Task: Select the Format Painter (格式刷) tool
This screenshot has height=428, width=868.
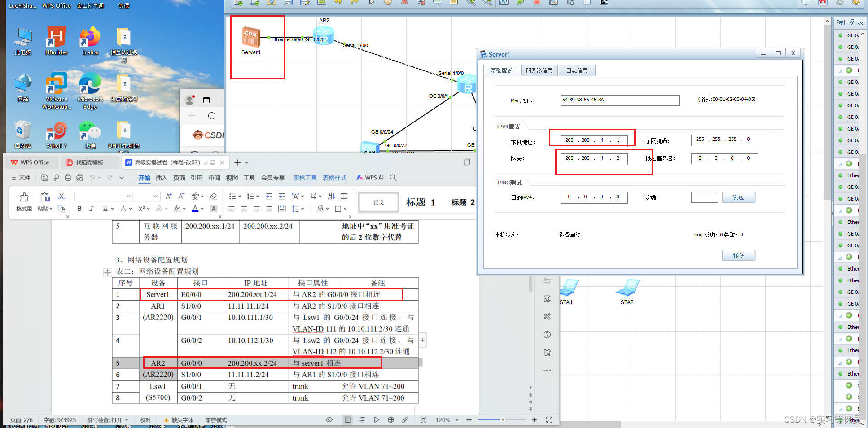Action: pos(24,202)
